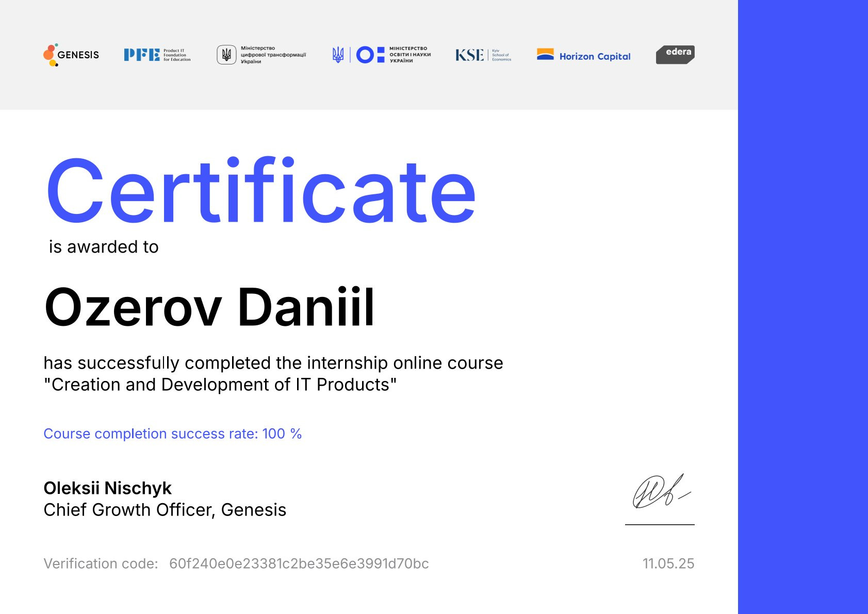Click the signer name Oleksii Nischyk
This screenshot has height=614, width=868.
(x=107, y=488)
